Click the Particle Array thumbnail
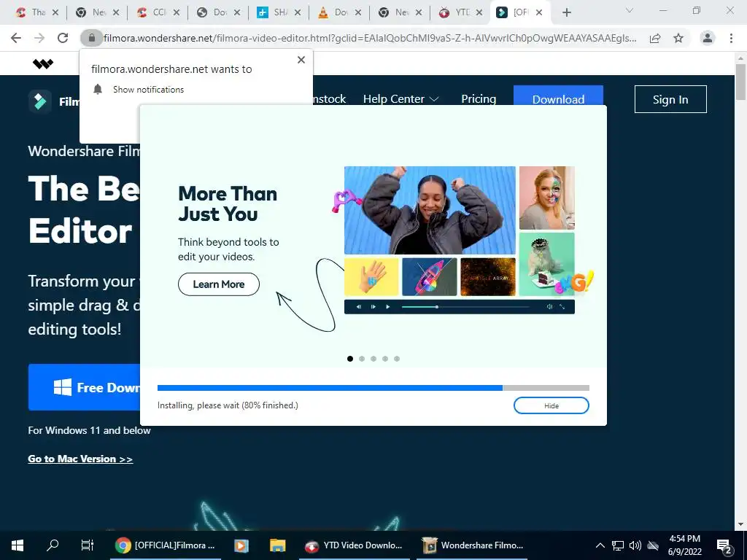Image resolution: width=747 pixels, height=560 pixels. (x=488, y=276)
